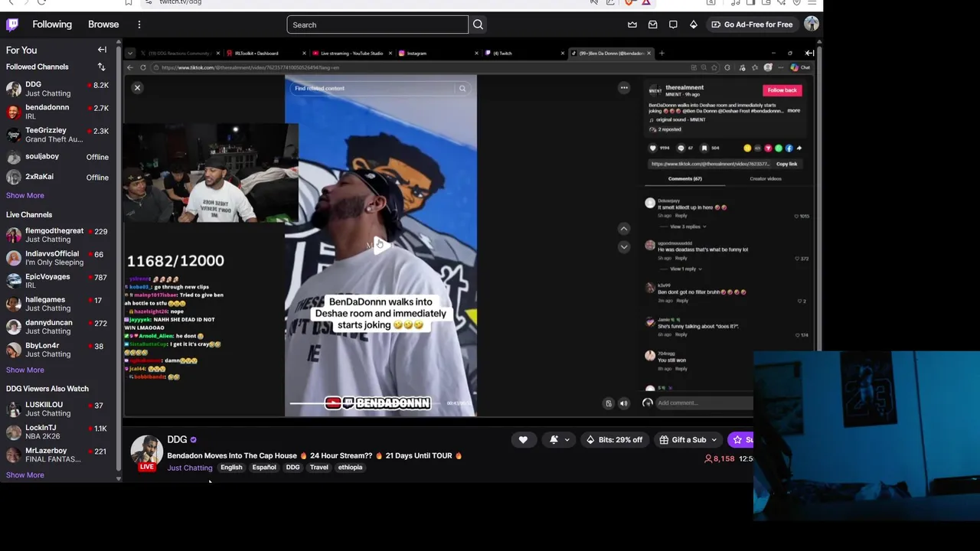Open the Gift a Sub dropdown arrow

tap(714, 440)
